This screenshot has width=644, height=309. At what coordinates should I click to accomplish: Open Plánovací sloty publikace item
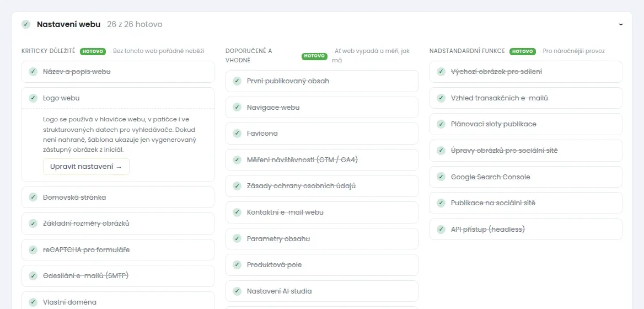525,124
